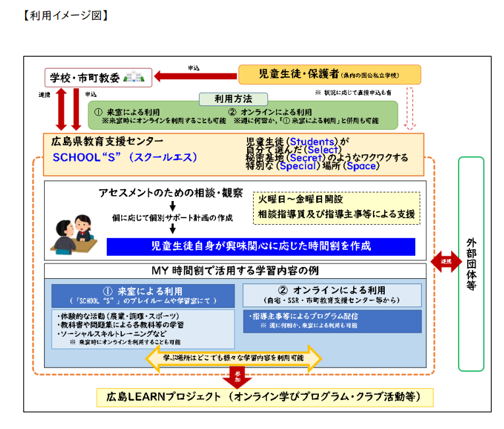
Task: Click the 火曜日〜金曜日開設 dashed yellow box
Action: tap(336, 206)
